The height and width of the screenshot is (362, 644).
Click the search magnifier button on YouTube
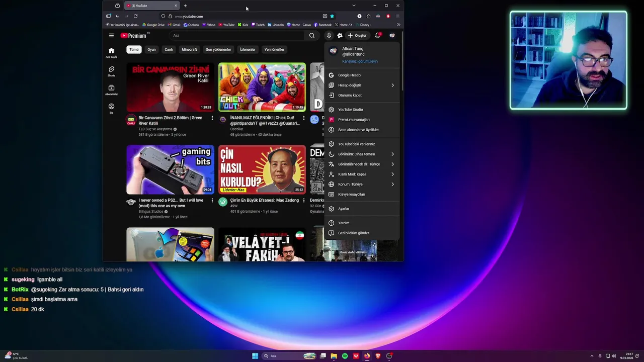point(312,36)
